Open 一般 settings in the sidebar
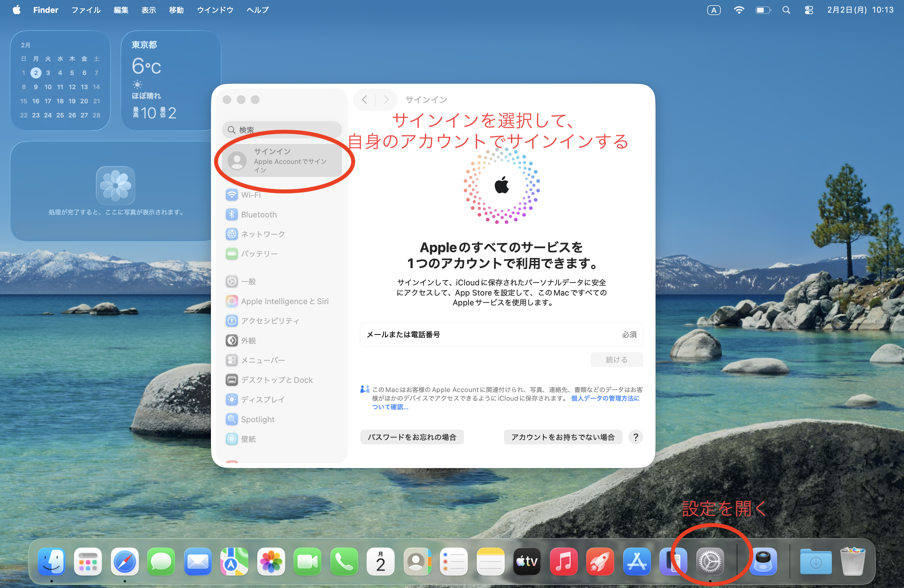 (282, 281)
